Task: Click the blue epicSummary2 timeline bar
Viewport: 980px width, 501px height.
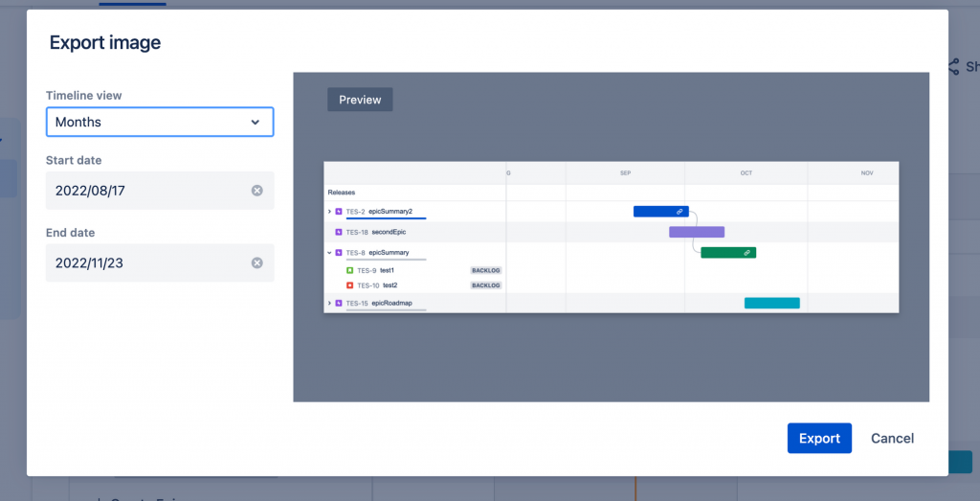Action: [661, 212]
